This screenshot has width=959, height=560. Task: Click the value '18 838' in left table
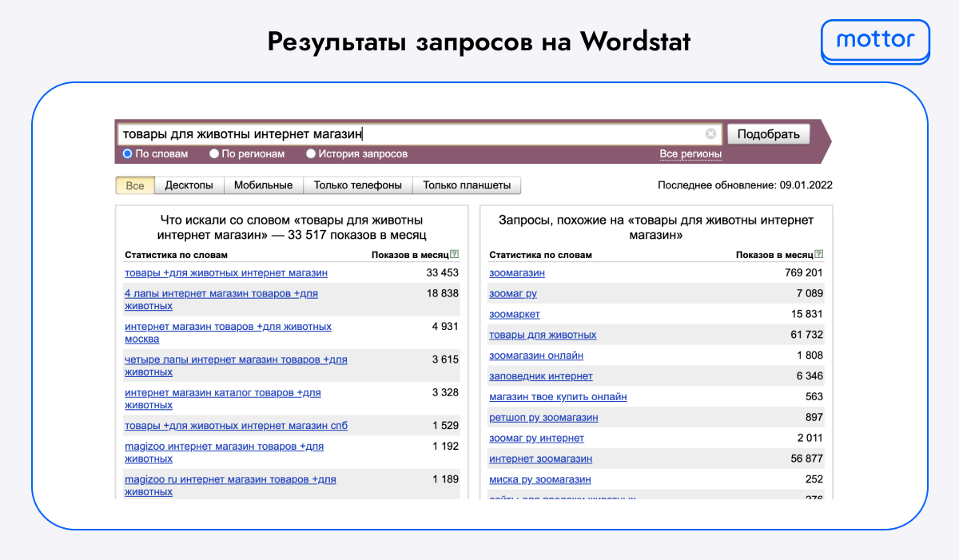[443, 294]
